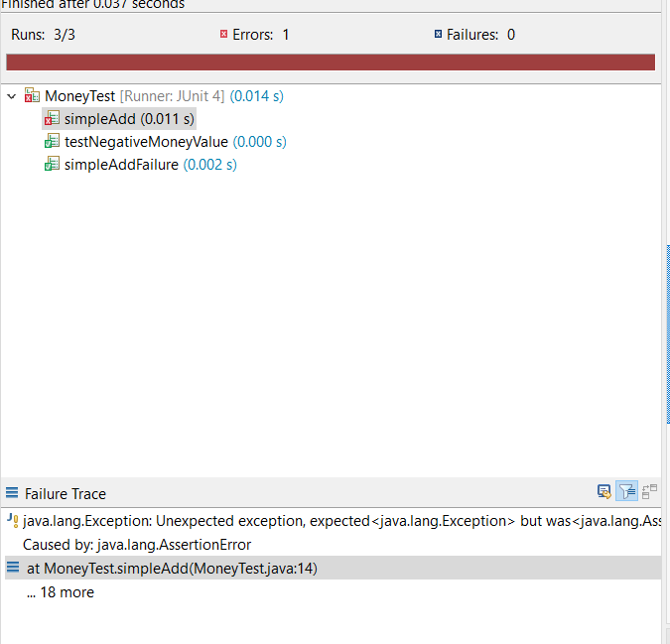Image resolution: width=670 pixels, height=644 pixels.
Task: Click the exception warning icon
Action: [13, 521]
